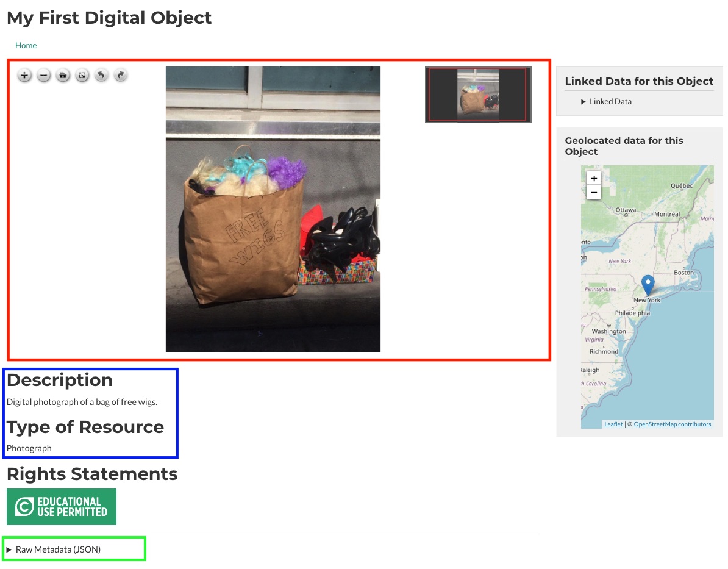Click the New York map marker pin
728x569 pixels.
pos(648,285)
